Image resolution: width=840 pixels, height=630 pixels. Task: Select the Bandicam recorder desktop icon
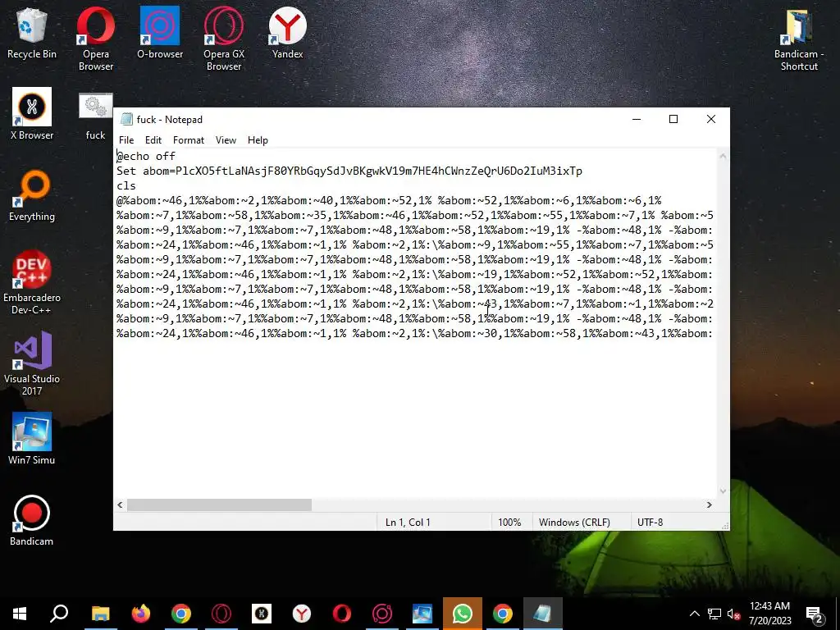(x=32, y=520)
